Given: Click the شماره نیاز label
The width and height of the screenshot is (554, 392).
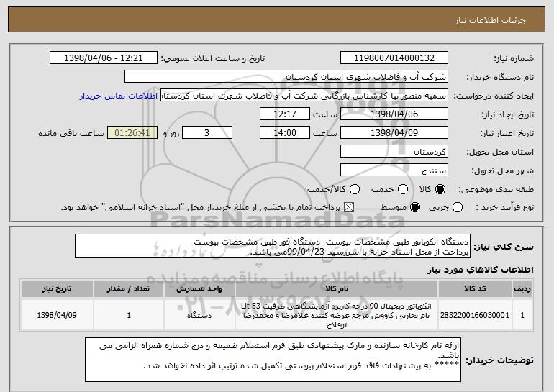Looking at the screenshot, I should point(514,58).
